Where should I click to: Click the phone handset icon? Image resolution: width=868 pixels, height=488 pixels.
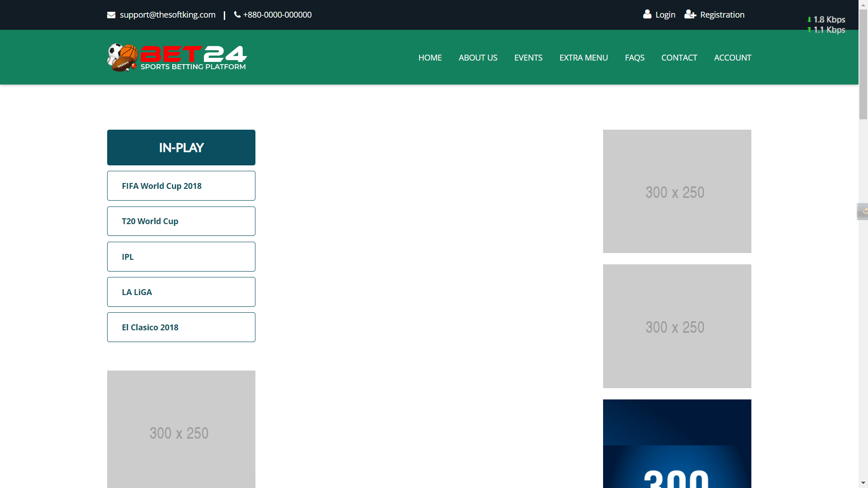pyautogui.click(x=237, y=14)
